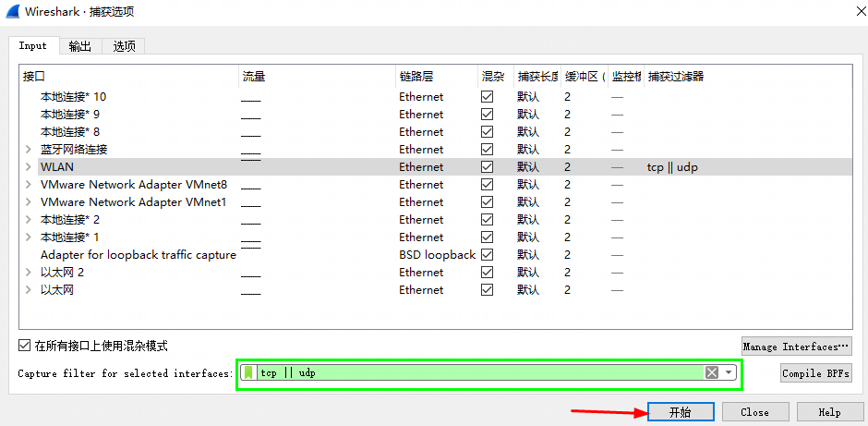Toggle promiscuous checkbox for 以太网 2
This screenshot has width=868, height=426.
click(x=488, y=273)
